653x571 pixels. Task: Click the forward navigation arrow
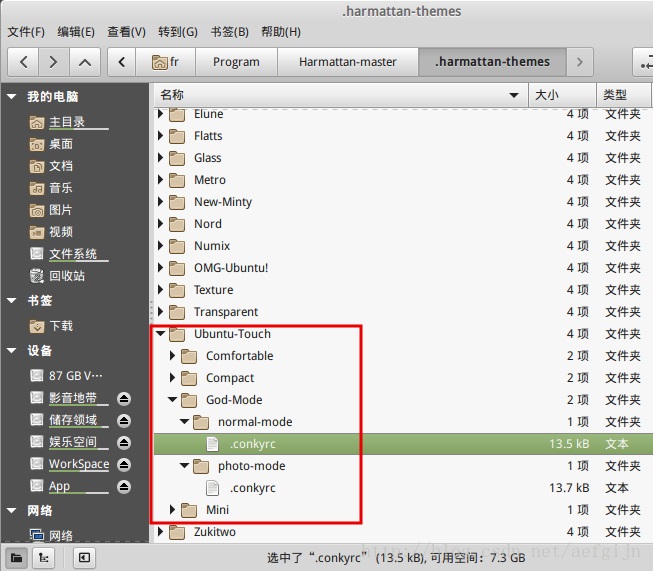coord(53,62)
